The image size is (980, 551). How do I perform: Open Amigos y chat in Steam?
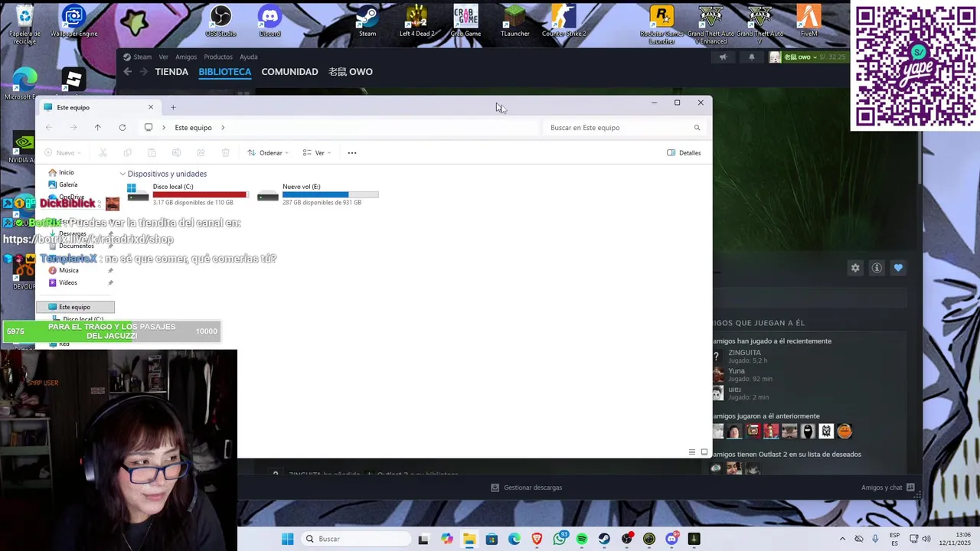[888, 487]
